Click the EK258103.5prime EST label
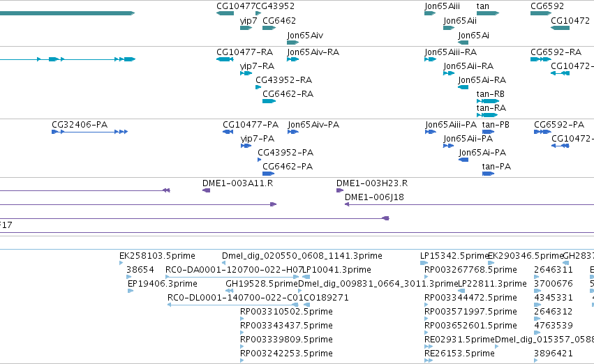This screenshot has height=364, width=594. click(157, 256)
